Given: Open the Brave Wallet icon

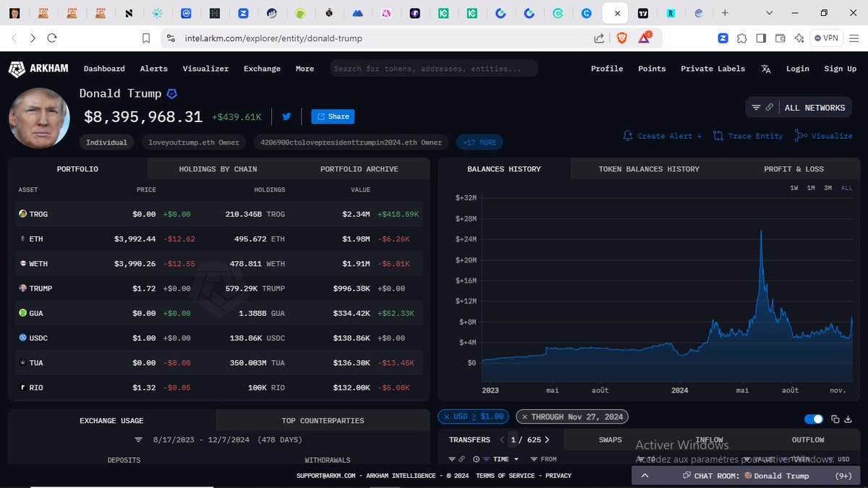Looking at the screenshot, I should pyautogui.click(x=780, y=38).
